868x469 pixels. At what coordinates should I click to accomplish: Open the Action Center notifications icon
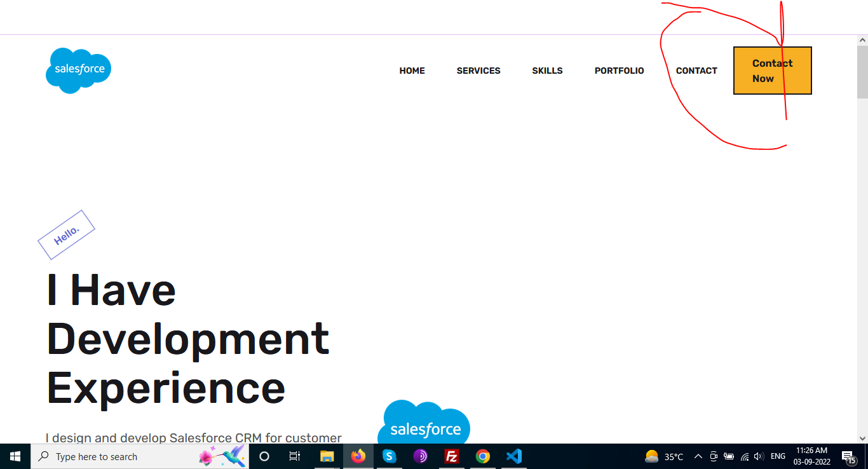click(849, 456)
